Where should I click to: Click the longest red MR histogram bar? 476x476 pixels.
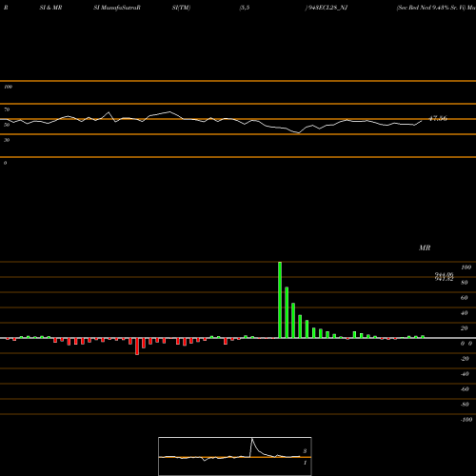[137, 347]
